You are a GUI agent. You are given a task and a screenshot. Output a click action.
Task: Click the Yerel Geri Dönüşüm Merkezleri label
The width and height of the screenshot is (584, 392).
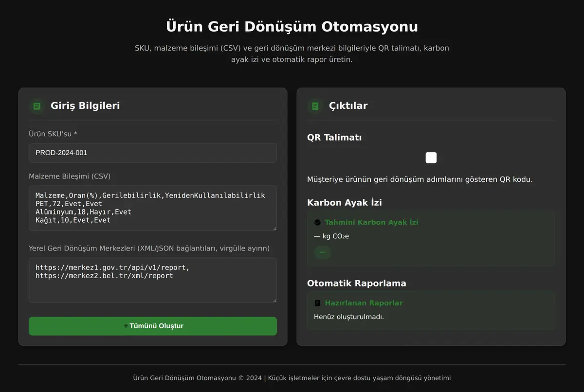coord(149,249)
